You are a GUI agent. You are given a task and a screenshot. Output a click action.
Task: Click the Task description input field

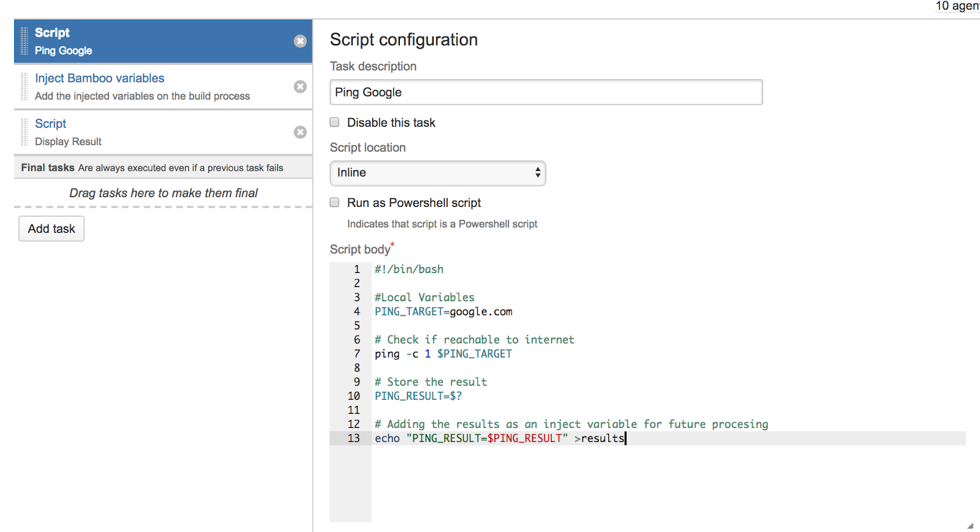[546, 92]
